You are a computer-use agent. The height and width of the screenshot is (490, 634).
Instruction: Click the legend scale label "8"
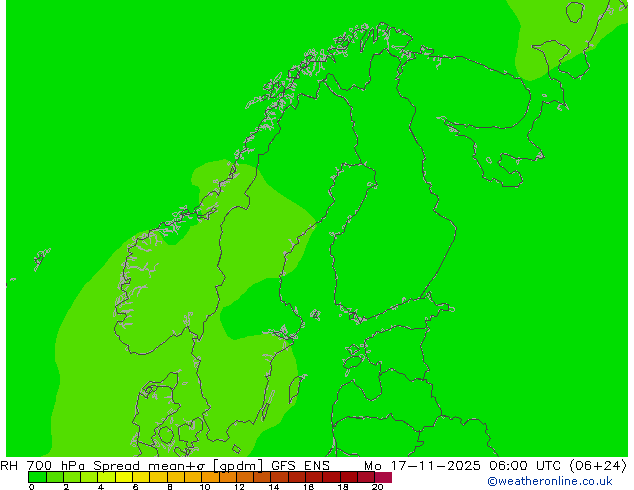pos(170,487)
